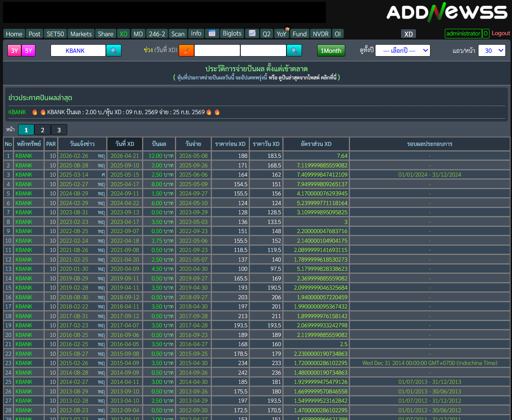Viewport: 512px width, 420px height.
Task: Open the year selection dropdown
Action: pos(403,51)
